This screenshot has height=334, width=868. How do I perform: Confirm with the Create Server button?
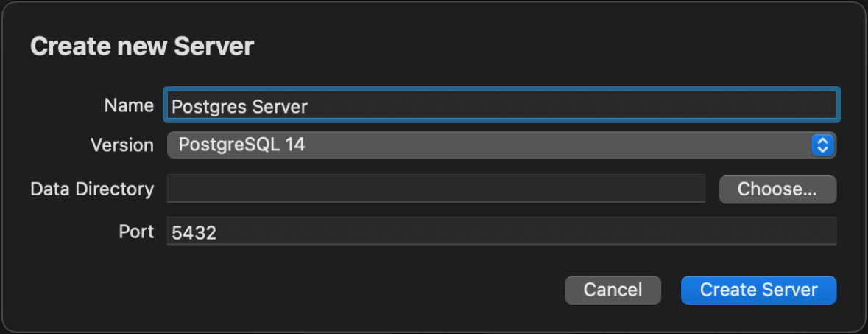[758, 290]
